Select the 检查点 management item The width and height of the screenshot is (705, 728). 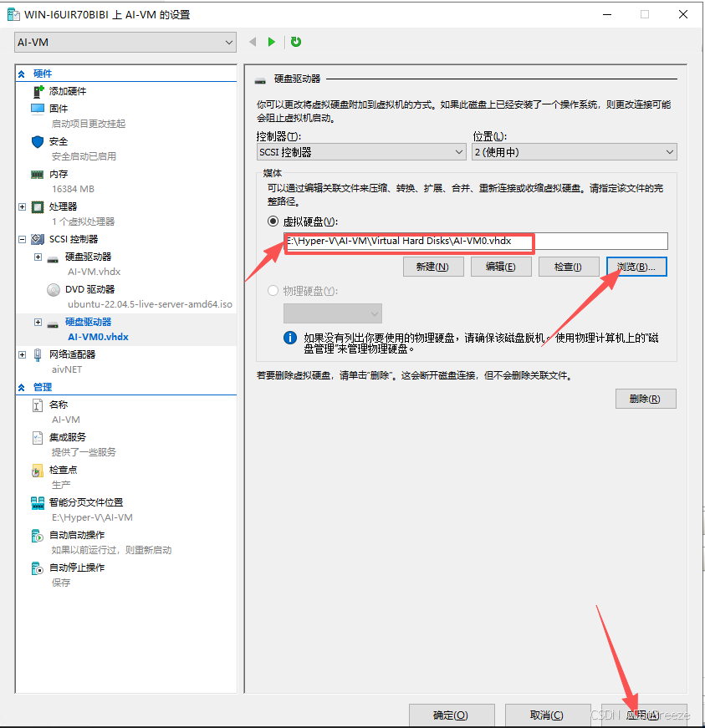coord(64,470)
